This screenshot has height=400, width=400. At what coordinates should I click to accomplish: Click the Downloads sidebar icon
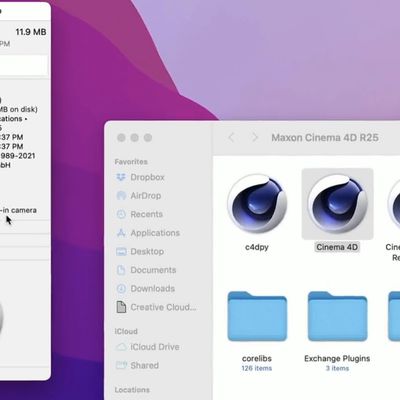(x=121, y=288)
